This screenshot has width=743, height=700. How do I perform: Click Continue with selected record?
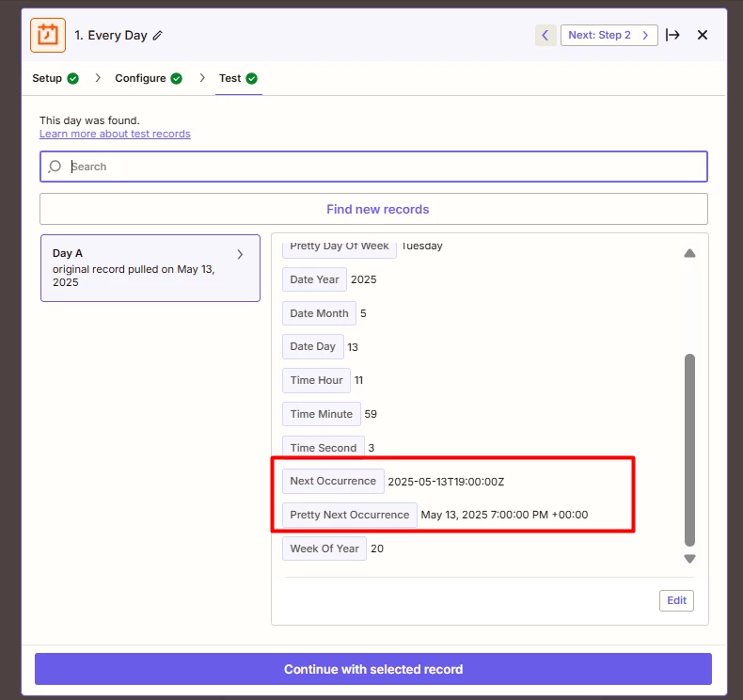(373, 669)
